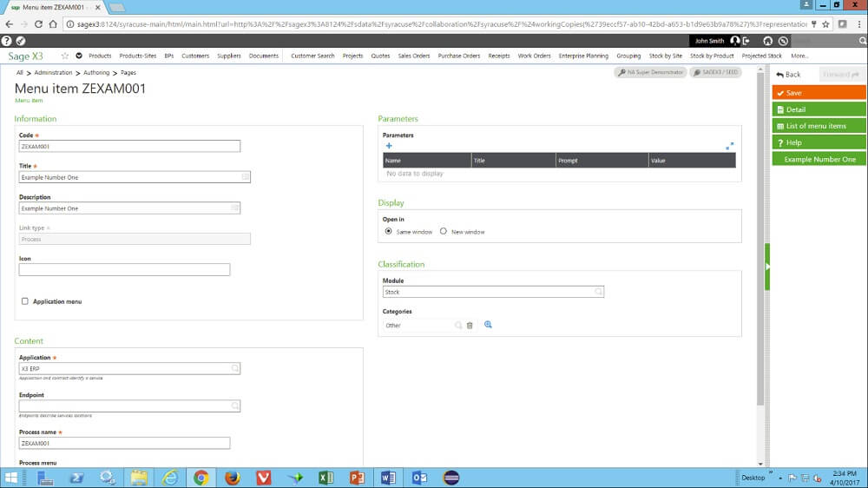Screen dimensions: 868x488
Task: Click the orange Save button
Action: 819,93
